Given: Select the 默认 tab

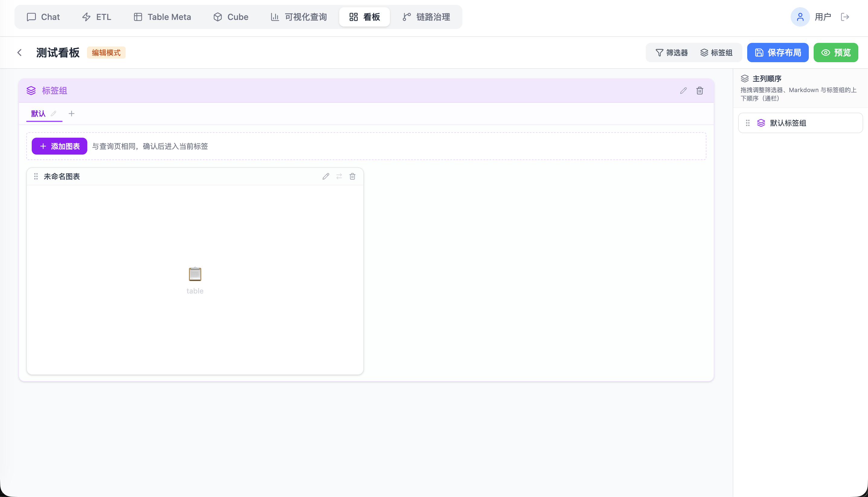Looking at the screenshot, I should [x=38, y=114].
